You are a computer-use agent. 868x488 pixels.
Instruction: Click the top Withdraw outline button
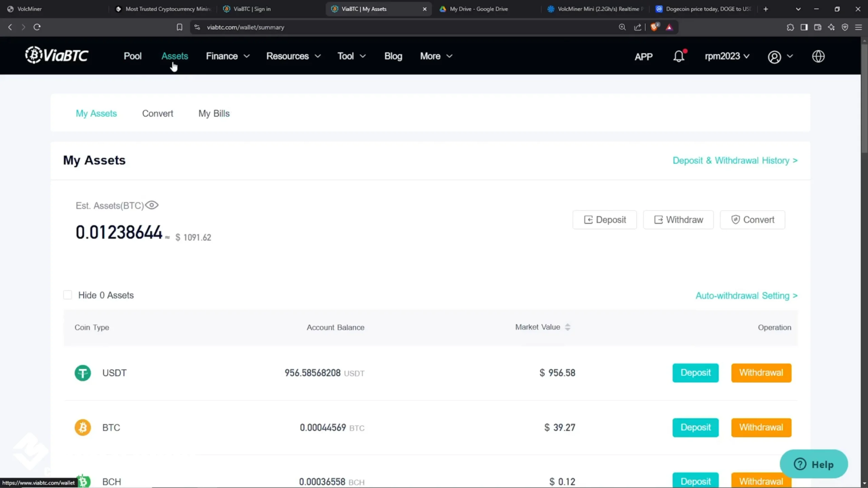click(x=678, y=220)
